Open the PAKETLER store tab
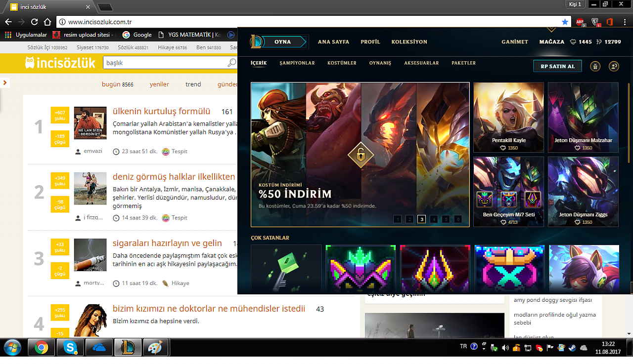This screenshot has width=633, height=364. point(463,63)
